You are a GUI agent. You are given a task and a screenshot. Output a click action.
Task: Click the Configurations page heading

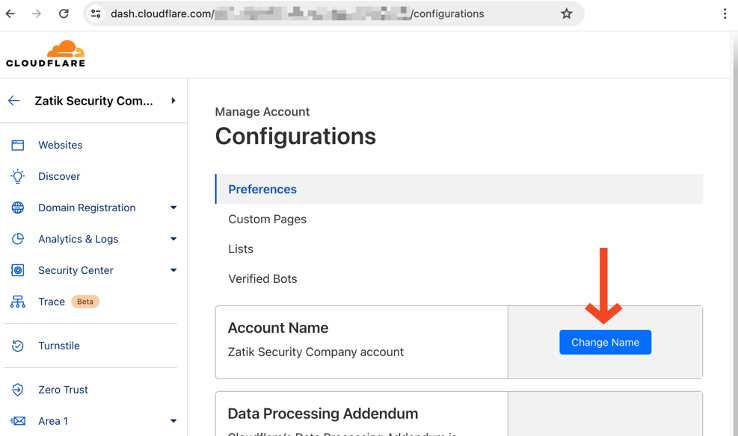tap(296, 137)
